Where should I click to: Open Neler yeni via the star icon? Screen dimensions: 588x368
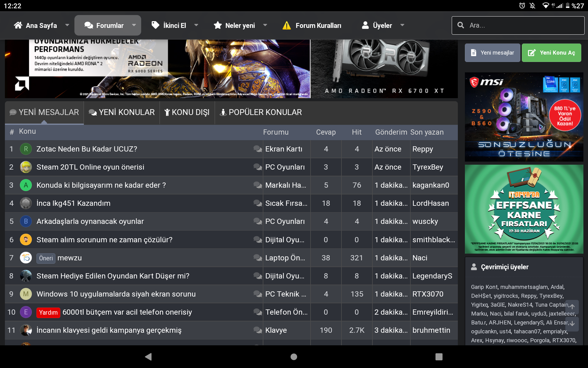pos(217,25)
